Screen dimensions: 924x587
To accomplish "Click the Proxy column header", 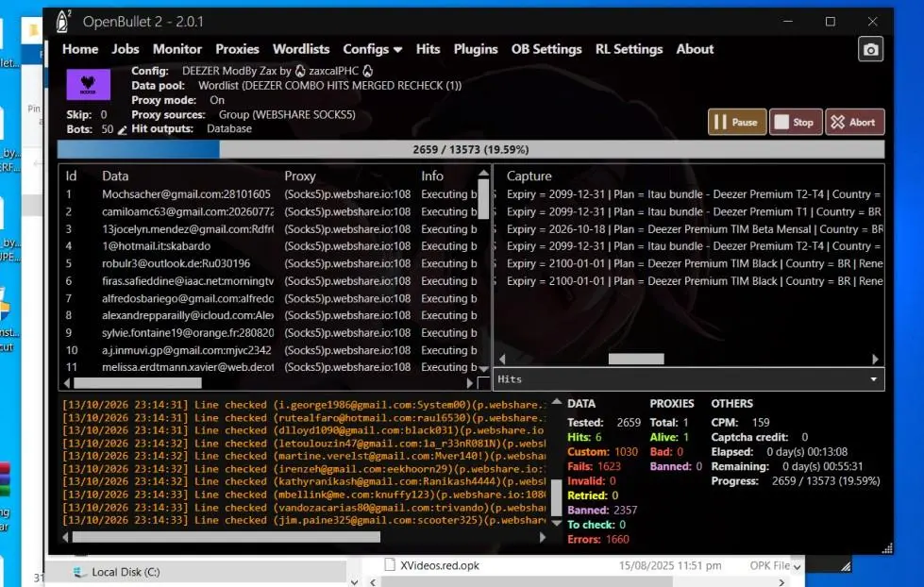I will (x=300, y=176).
